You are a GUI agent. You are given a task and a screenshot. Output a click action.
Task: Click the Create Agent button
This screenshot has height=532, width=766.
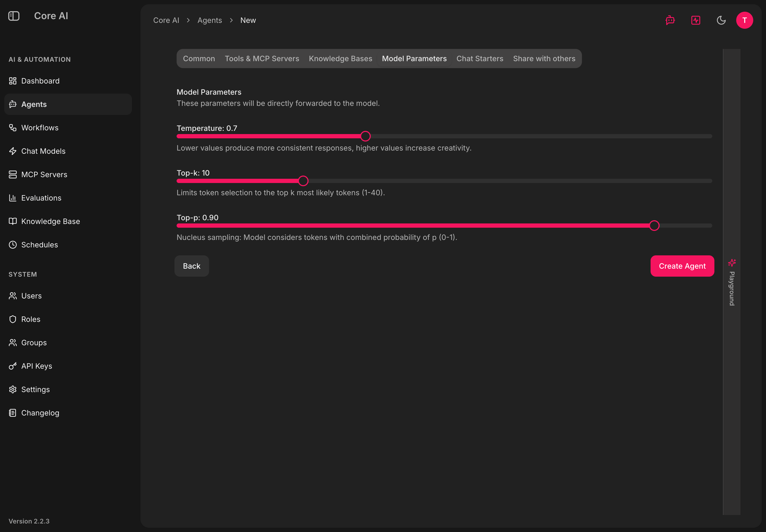(682, 266)
